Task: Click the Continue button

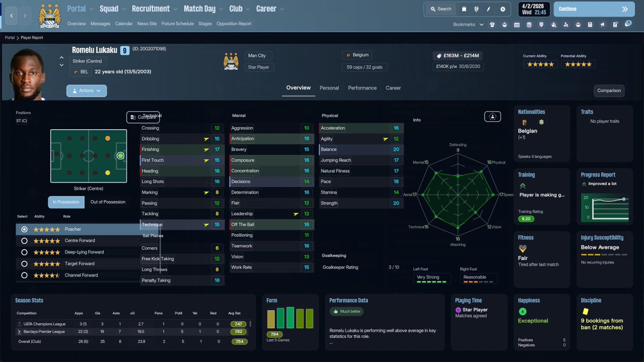Action: (593, 9)
